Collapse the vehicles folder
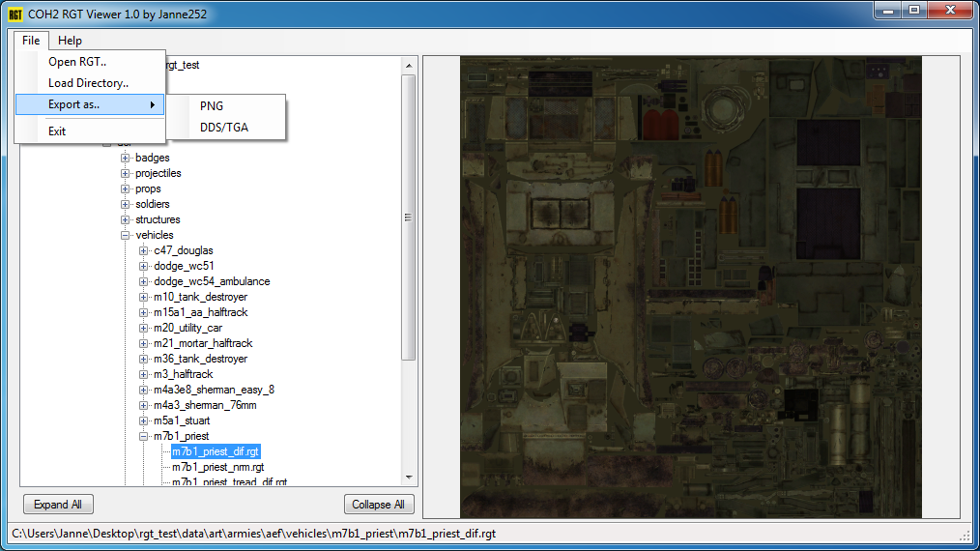The height and width of the screenshot is (551, 980). 125,235
